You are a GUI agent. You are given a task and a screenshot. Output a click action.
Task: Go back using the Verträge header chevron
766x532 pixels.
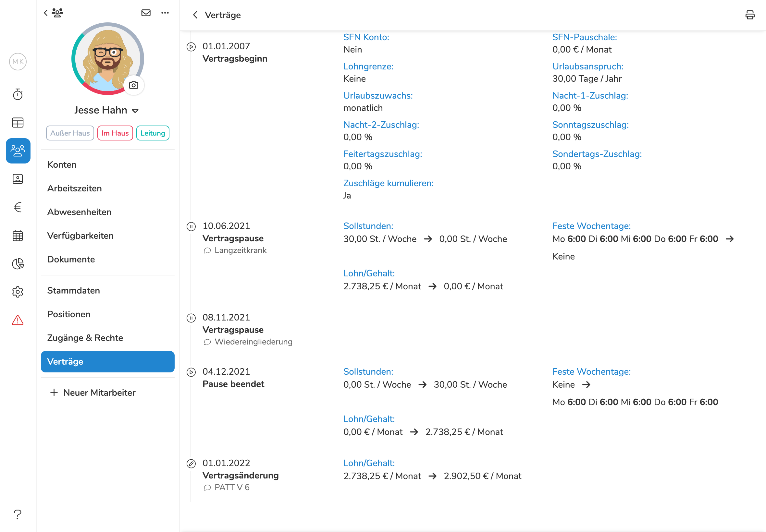click(195, 15)
